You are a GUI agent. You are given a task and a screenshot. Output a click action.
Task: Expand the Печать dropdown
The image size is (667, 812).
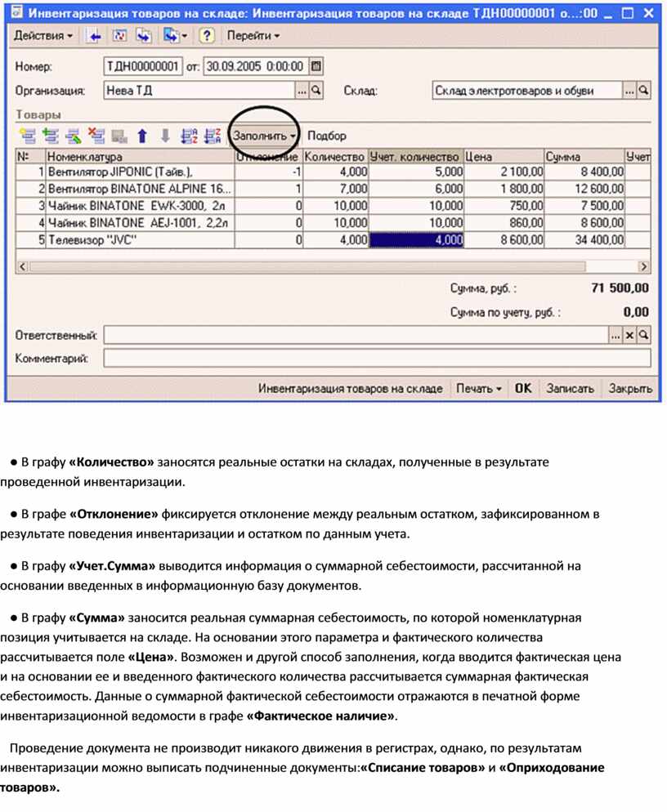[478, 388]
